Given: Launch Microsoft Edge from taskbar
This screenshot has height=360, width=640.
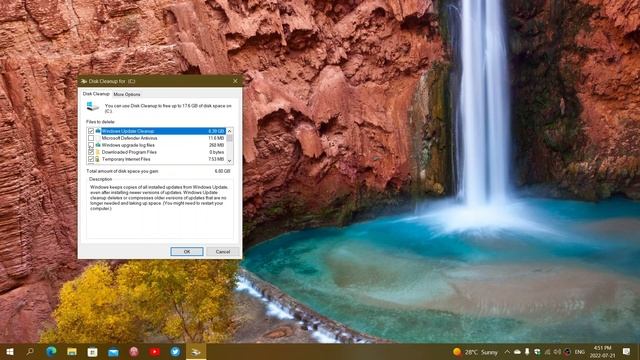Looking at the screenshot, I should (x=51, y=351).
